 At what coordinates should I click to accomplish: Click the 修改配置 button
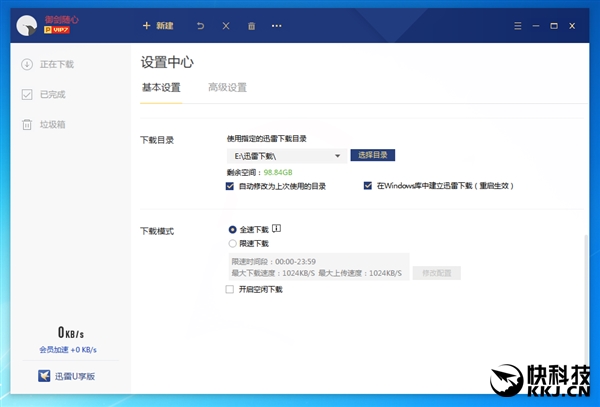tap(437, 273)
